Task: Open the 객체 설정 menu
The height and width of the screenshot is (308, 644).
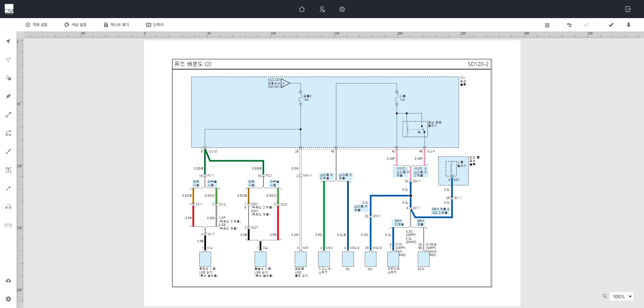Action: 36,25
